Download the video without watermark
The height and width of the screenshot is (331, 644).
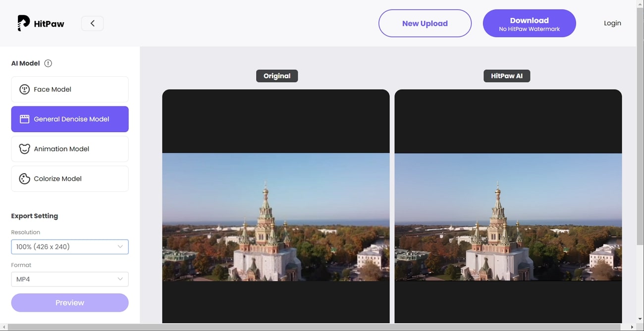coord(529,23)
